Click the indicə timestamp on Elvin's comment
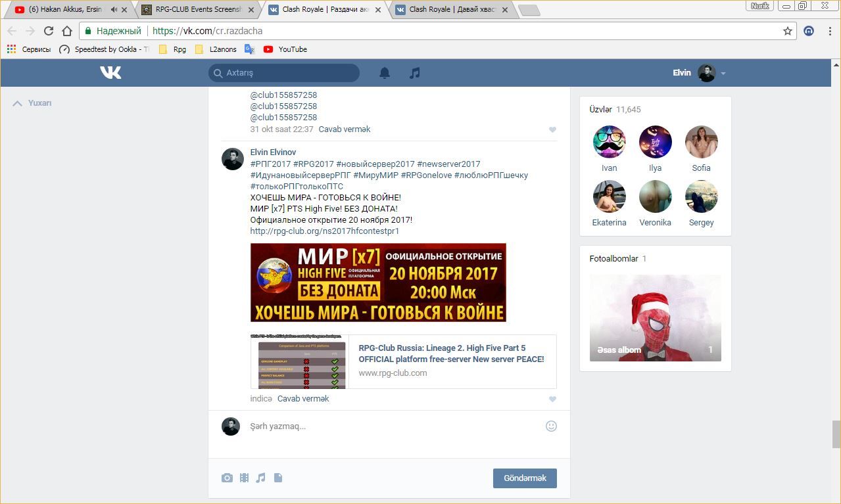Screen dimensions: 841x504 pyautogui.click(x=261, y=399)
